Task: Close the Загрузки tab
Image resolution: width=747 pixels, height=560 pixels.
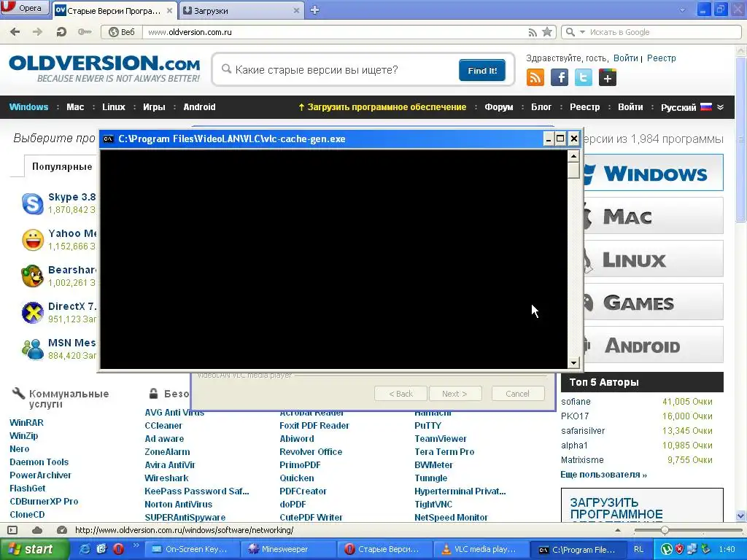Action: 296,10
